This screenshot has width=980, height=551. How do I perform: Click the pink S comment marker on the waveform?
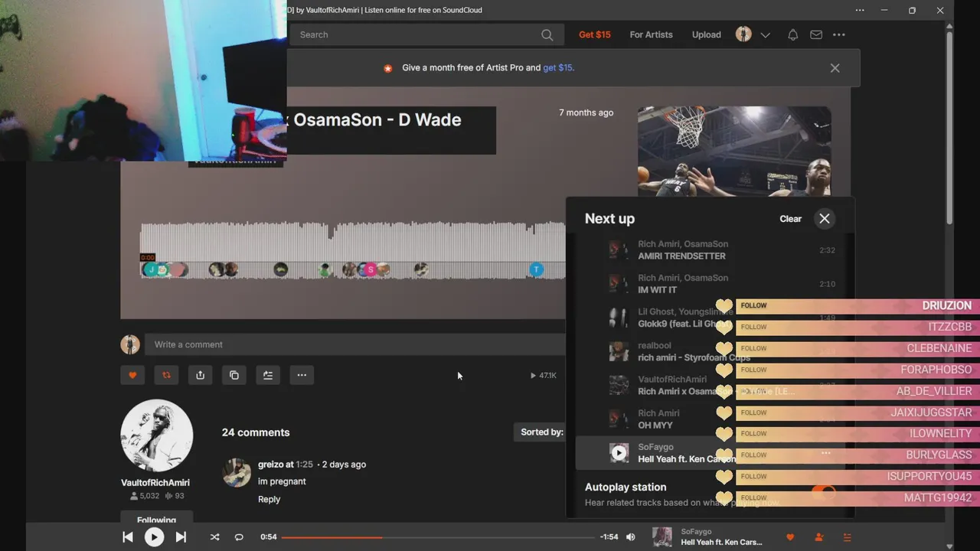coord(371,269)
